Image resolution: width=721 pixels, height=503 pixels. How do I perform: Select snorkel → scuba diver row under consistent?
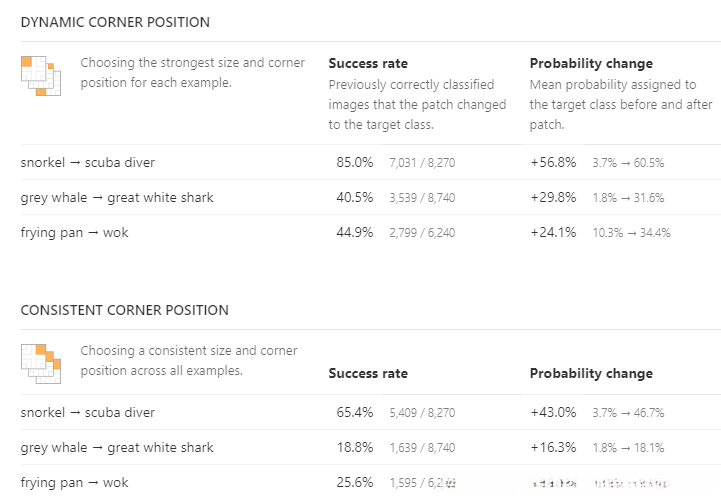[x=88, y=412]
